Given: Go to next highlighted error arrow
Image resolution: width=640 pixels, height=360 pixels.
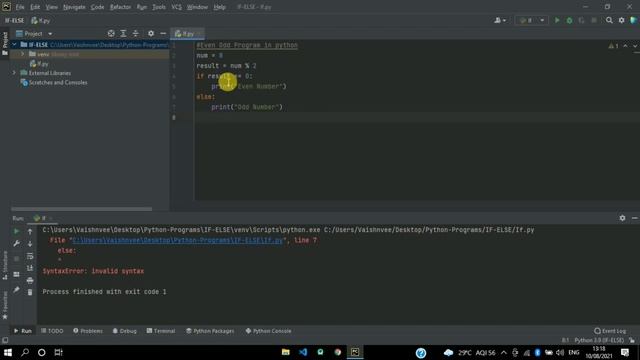Looking at the screenshot, I should (x=635, y=46).
